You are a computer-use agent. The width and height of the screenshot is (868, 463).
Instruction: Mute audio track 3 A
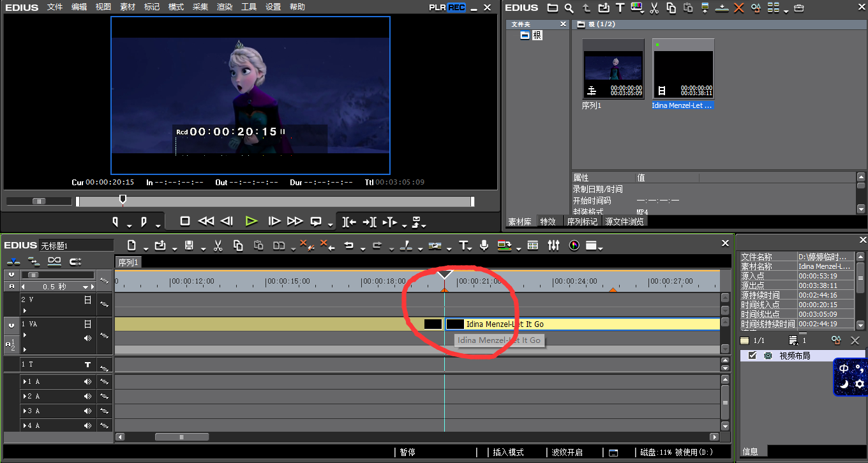[x=88, y=411]
